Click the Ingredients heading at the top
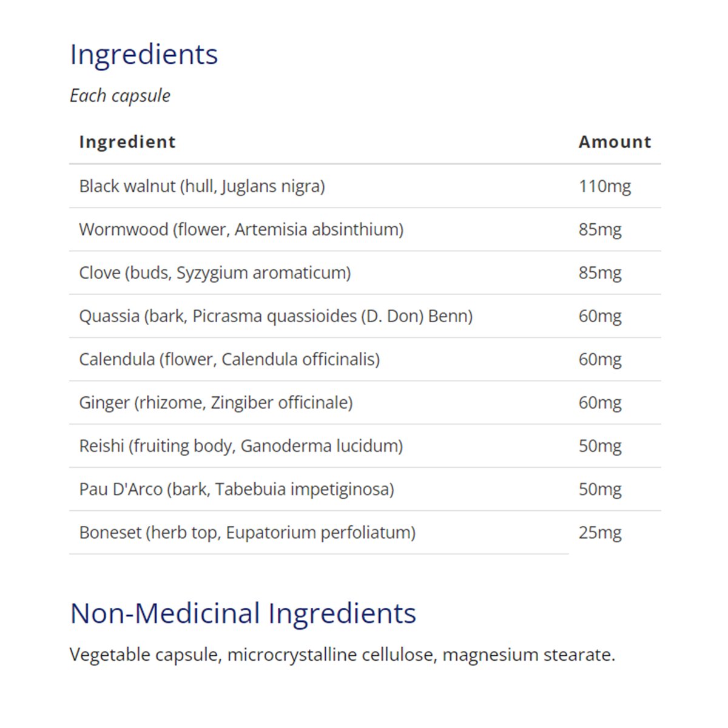Screen dimensions: 728x728 144,55
